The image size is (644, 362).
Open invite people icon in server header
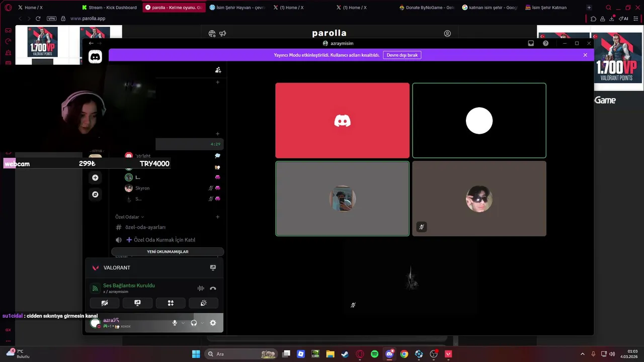(218, 70)
